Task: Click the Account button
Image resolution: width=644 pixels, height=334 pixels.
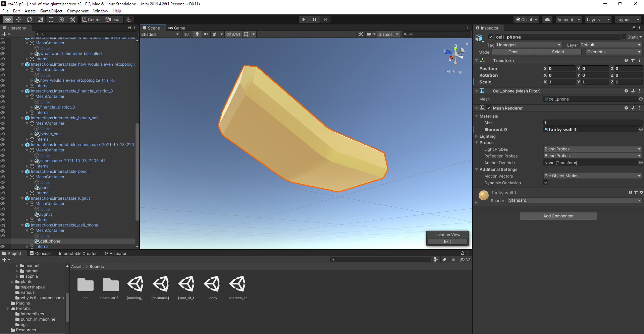Action: tap(569, 19)
